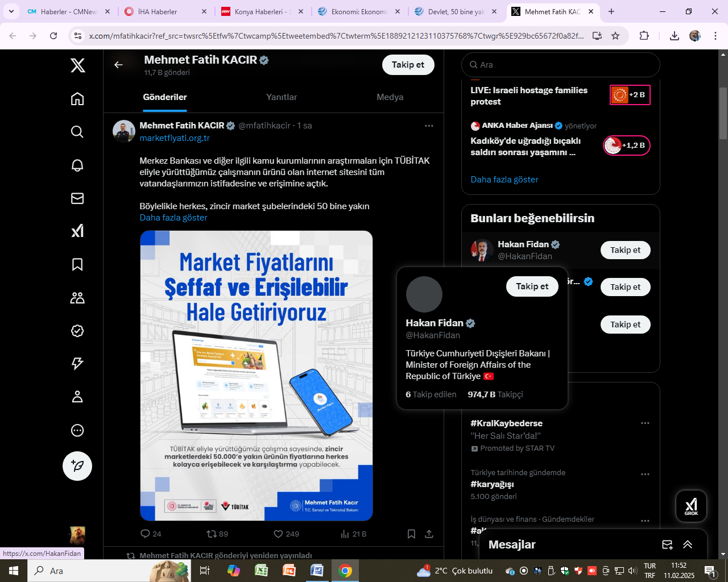Open Verified Orgs lightning icon
Viewport: 728px width, 582px height.
click(x=77, y=364)
